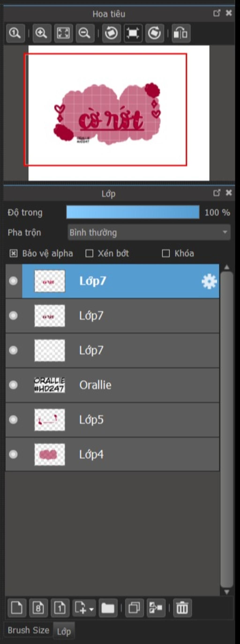Viewport: 240px width, 644px height.
Task: Toggle the Bảo vệ alpha checkbox
Action: pyautogui.click(x=14, y=253)
